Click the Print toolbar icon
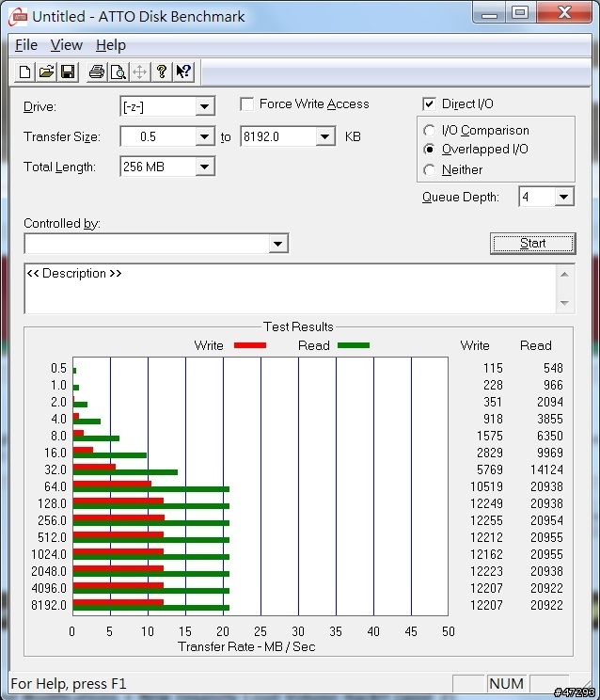 [x=96, y=72]
